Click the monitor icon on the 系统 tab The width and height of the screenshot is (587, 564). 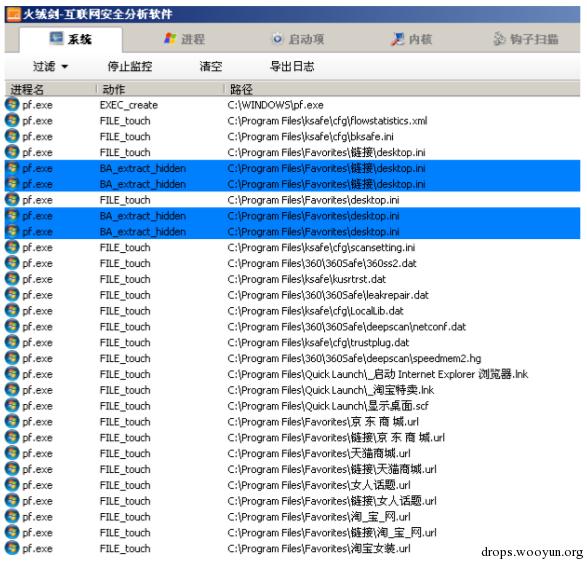coord(57,39)
